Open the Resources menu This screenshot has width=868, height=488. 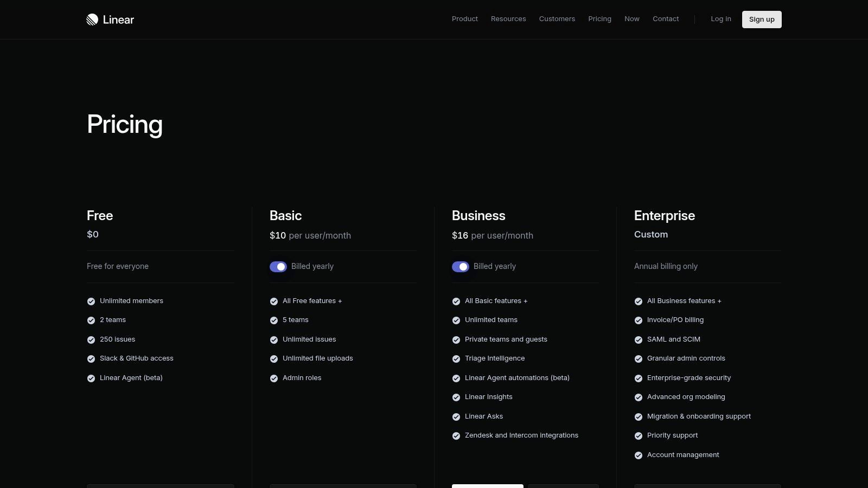click(x=508, y=19)
